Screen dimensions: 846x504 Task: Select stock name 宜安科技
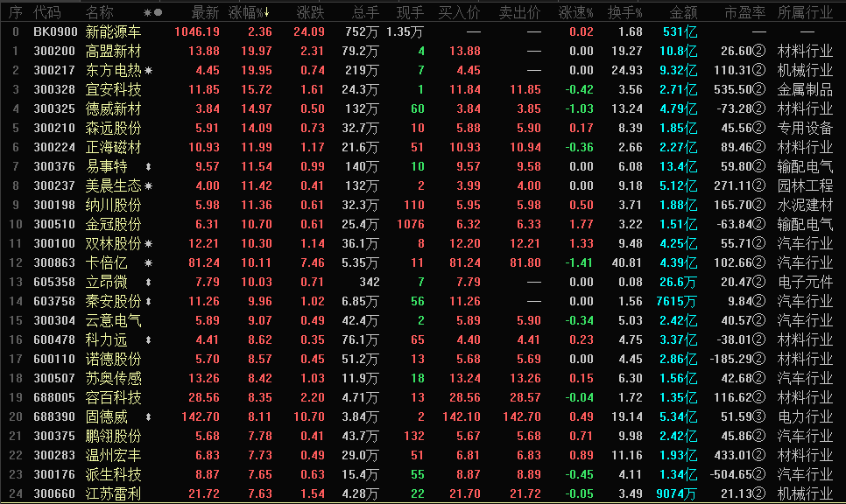tap(113, 89)
